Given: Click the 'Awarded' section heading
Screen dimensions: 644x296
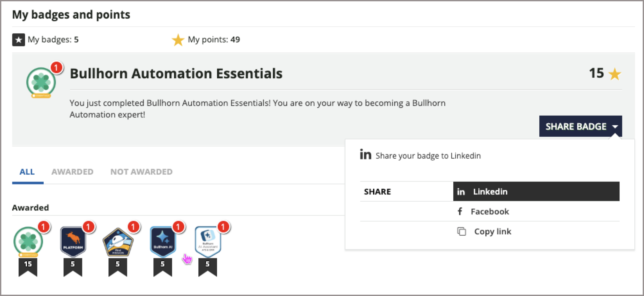Looking at the screenshot, I should (30, 208).
